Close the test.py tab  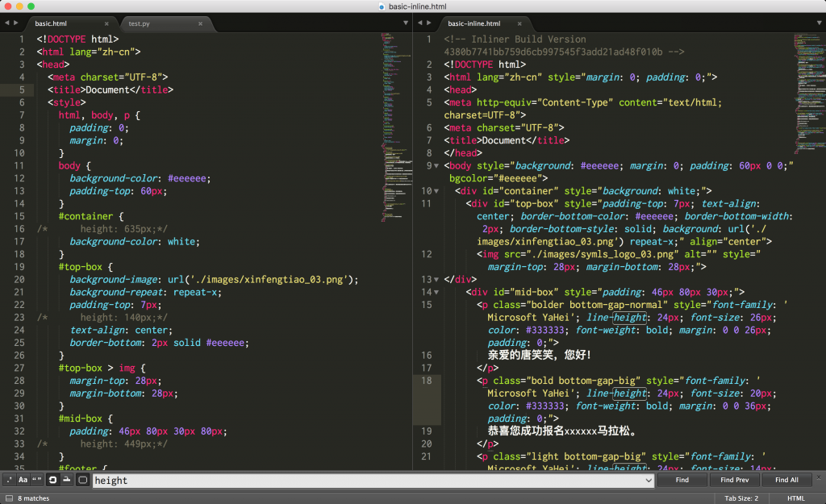pos(200,24)
